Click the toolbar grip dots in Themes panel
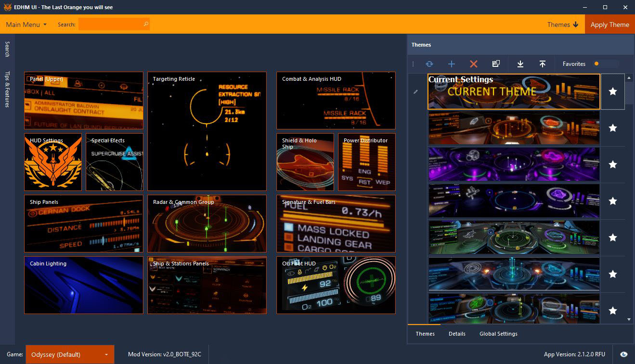635x364 pixels. pos(413,64)
